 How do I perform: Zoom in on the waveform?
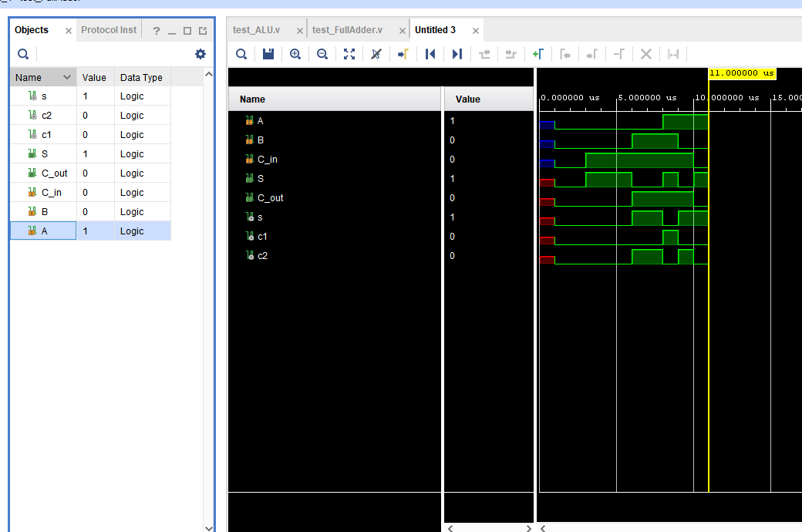point(295,54)
